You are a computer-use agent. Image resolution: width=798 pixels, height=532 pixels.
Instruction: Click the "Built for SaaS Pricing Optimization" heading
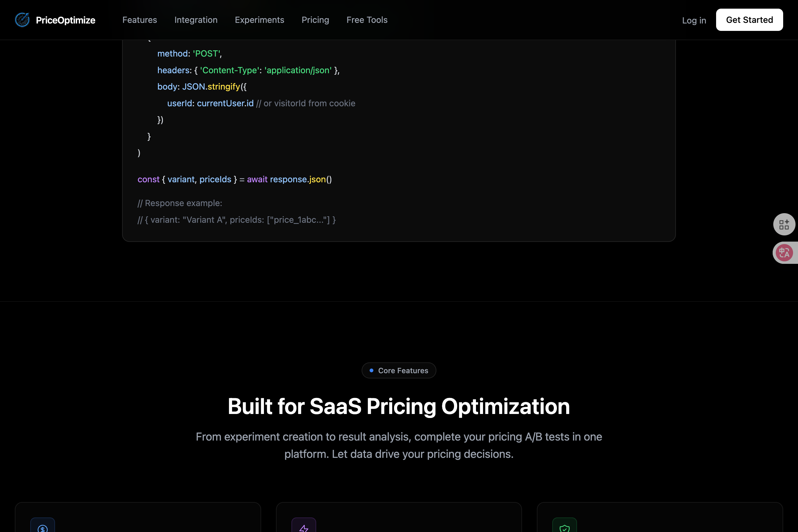399,407
